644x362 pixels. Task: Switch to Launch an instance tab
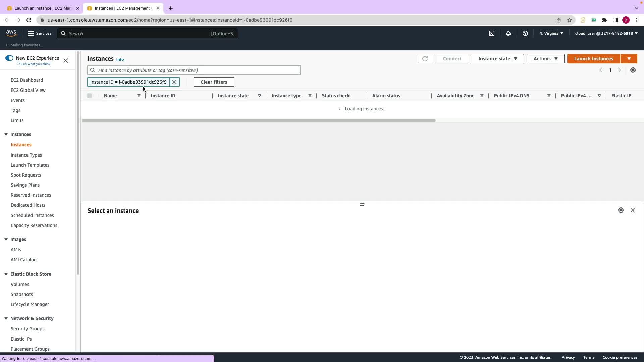(43, 8)
